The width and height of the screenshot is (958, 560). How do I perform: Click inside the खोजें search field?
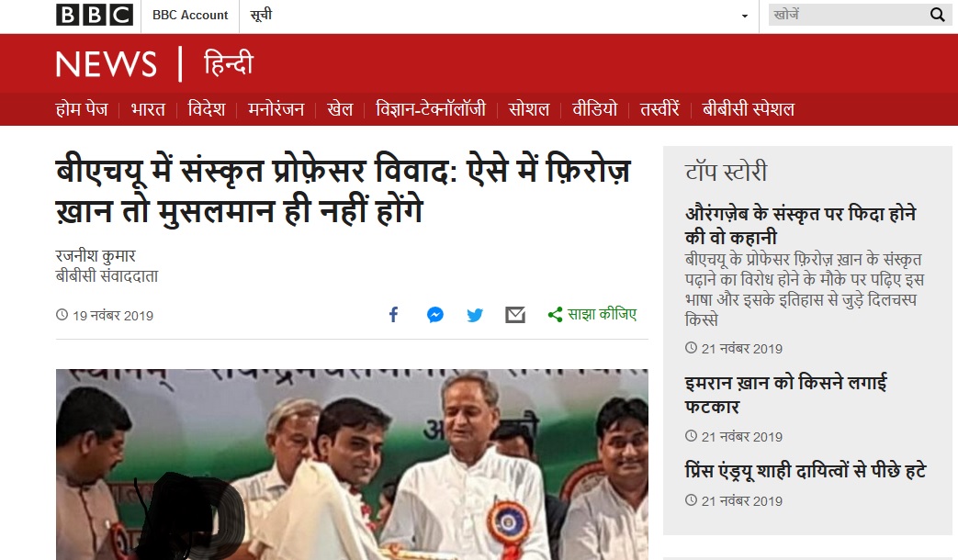848,15
